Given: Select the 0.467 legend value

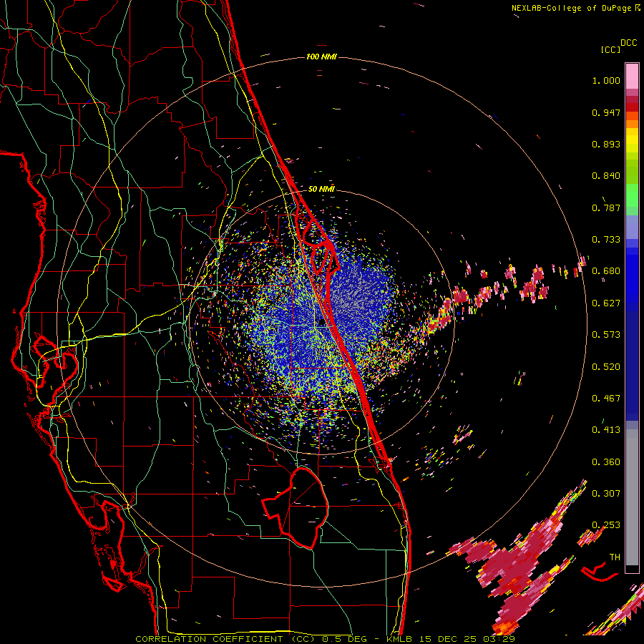Looking at the screenshot, I should (x=606, y=399).
